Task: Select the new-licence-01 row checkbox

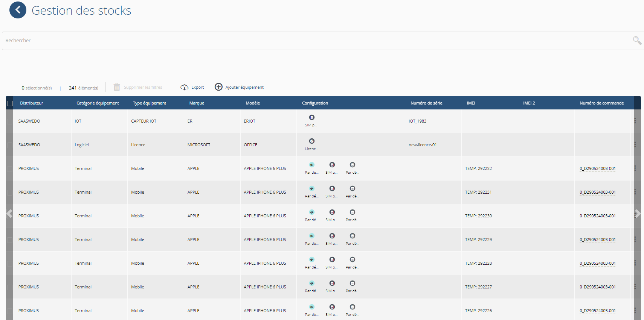Action: pos(10,145)
